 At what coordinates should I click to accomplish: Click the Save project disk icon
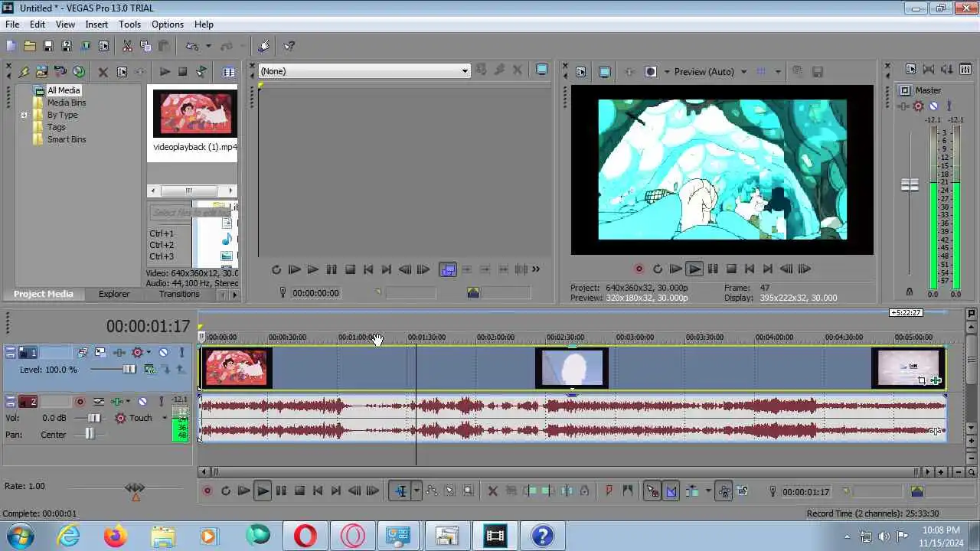pos(48,46)
